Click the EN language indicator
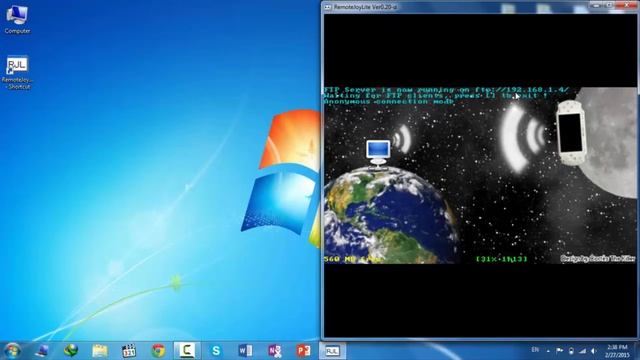Screen dimensions: 640x360 [x=535, y=350]
